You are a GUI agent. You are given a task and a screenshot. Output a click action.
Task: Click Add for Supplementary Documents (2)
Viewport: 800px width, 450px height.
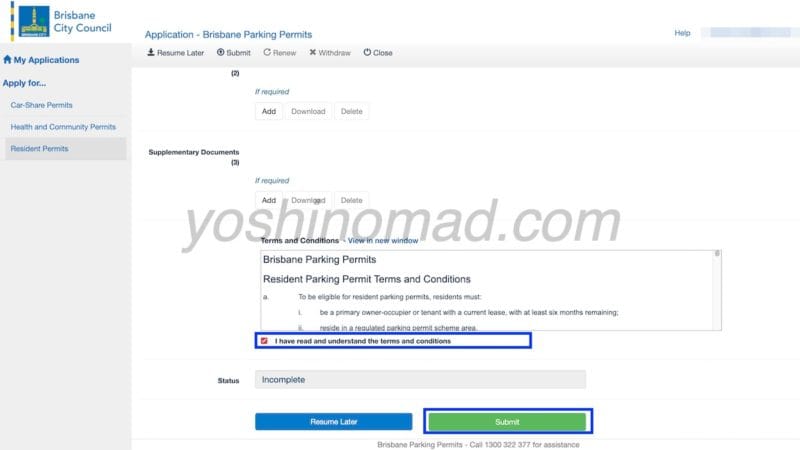point(269,111)
